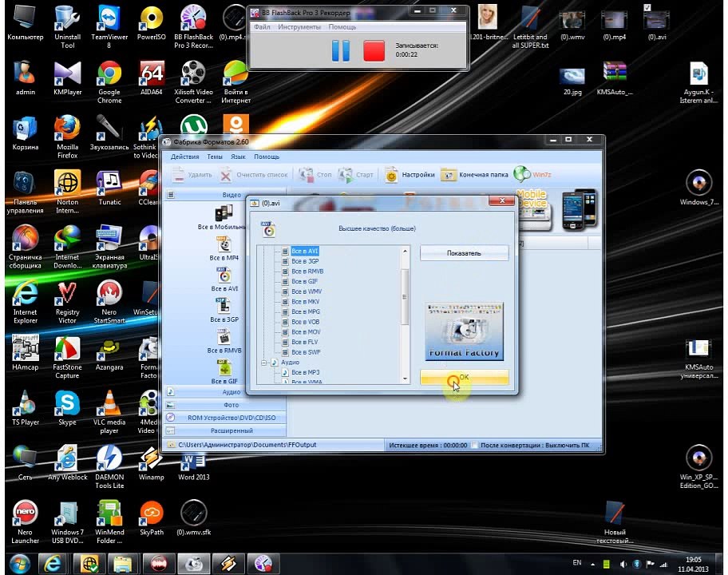Open Word 2013 desktop icon
Viewport: 728px width, 575px height.
tap(194, 466)
